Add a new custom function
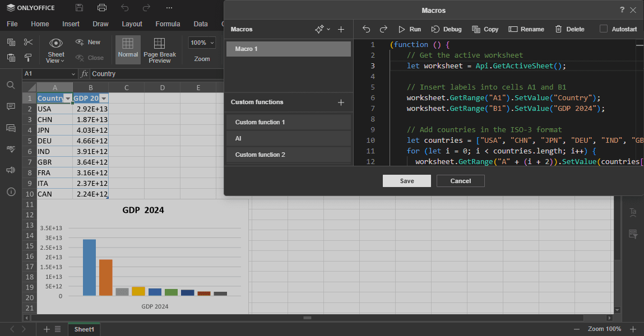 point(341,102)
